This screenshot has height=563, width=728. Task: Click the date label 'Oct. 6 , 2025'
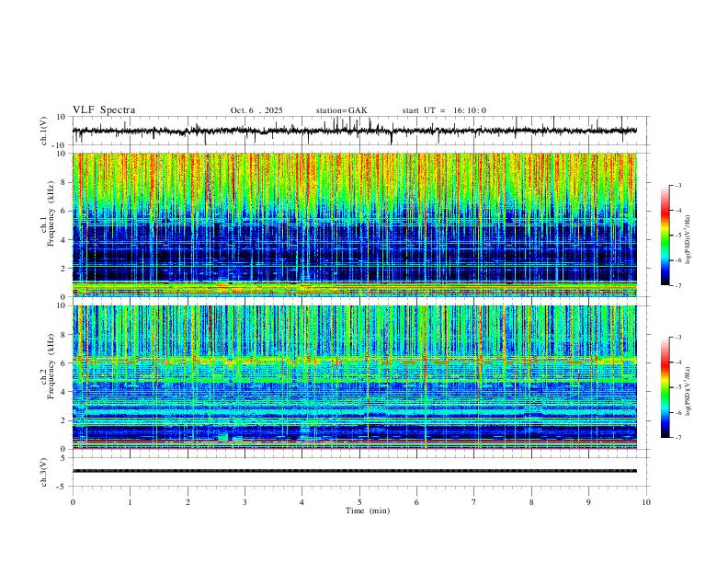pyautogui.click(x=256, y=110)
